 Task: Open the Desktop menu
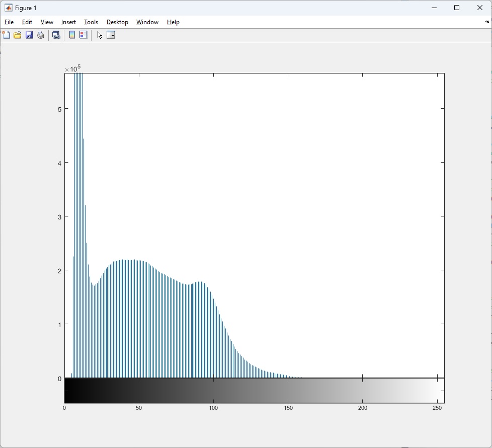point(117,22)
